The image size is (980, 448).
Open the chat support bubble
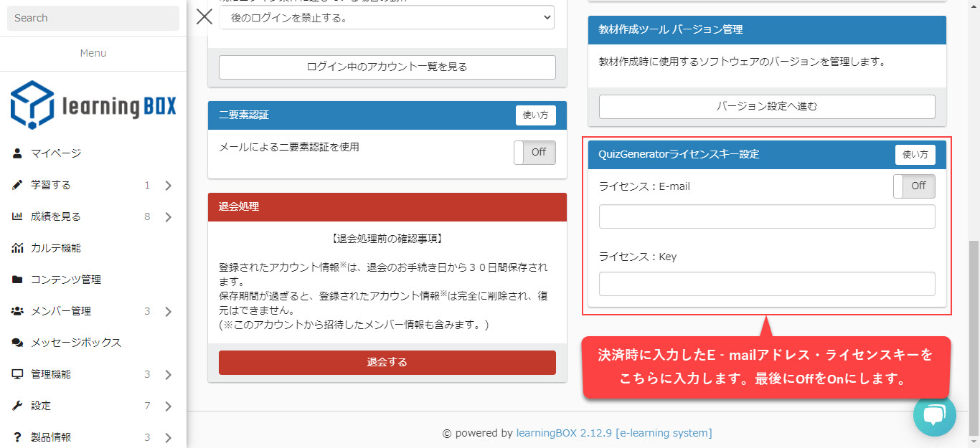[x=935, y=415]
